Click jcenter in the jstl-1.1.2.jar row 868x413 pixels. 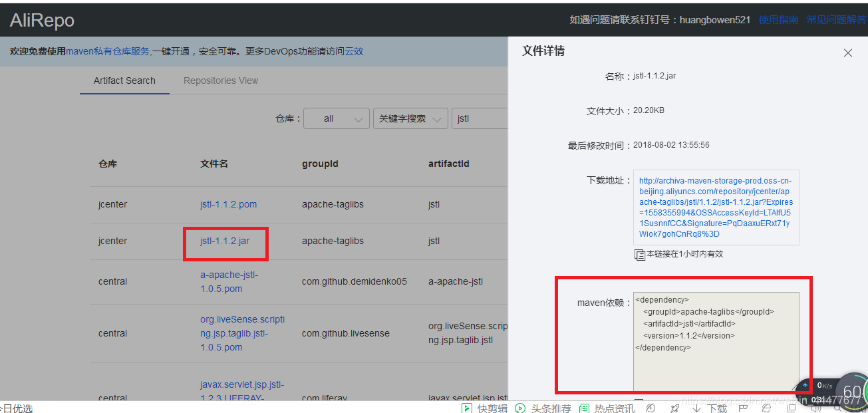tap(112, 241)
